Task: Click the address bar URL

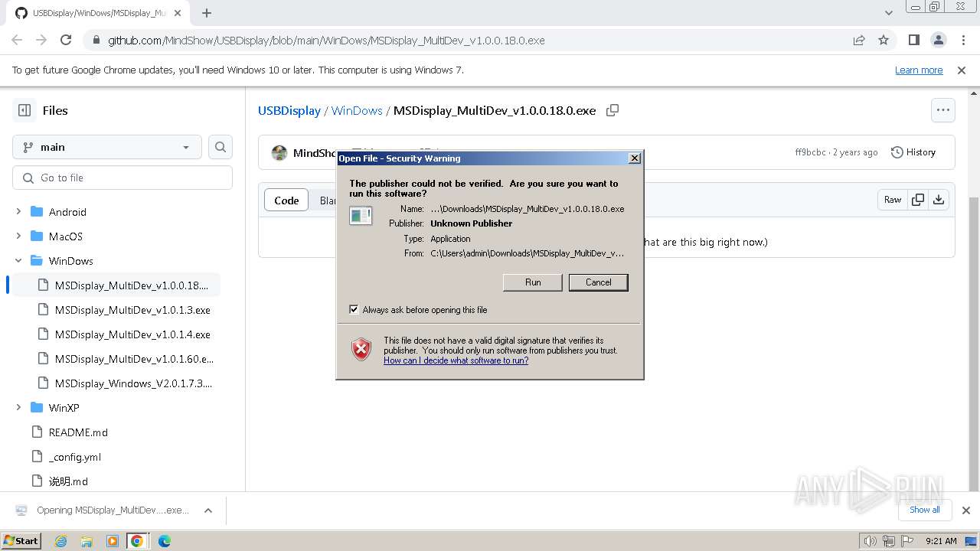Action: pyautogui.click(x=326, y=41)
